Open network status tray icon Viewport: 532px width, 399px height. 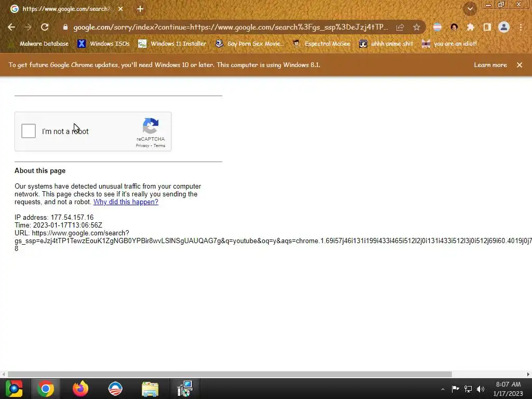pos(468,389)
